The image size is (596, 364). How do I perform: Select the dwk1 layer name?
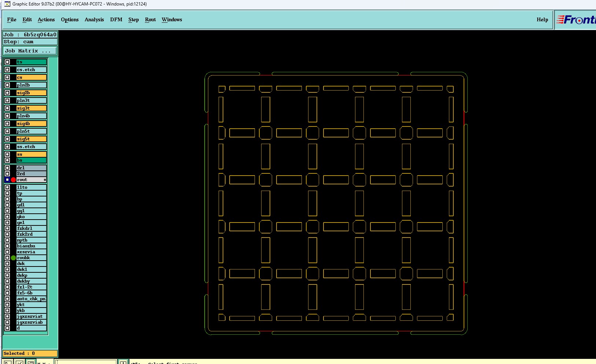(x=32, y=269)
